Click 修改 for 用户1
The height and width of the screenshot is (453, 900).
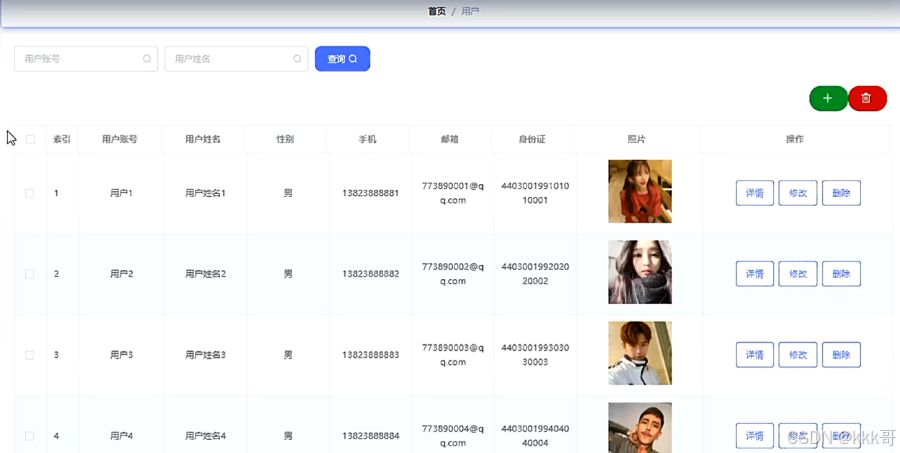[798, 193]
